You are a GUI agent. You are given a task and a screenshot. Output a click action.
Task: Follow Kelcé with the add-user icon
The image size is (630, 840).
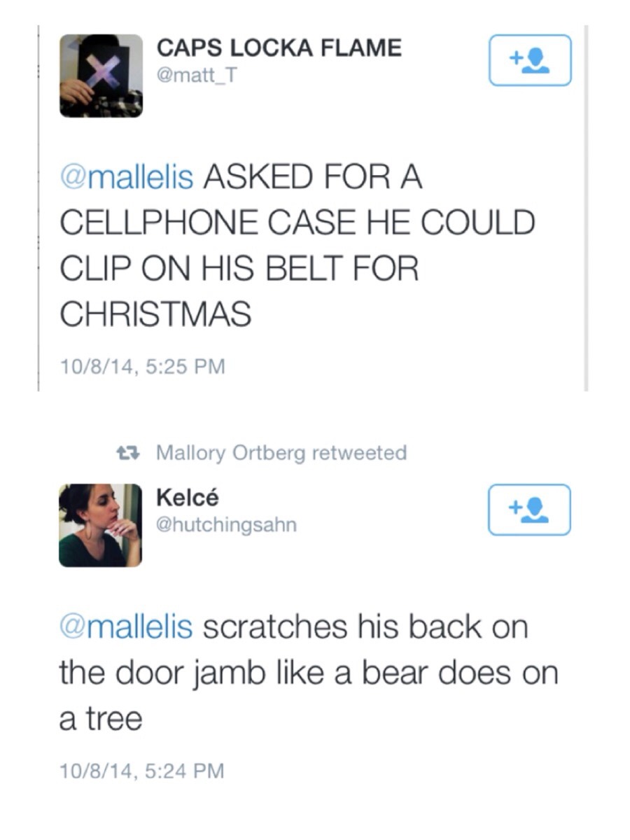(529, 510)
